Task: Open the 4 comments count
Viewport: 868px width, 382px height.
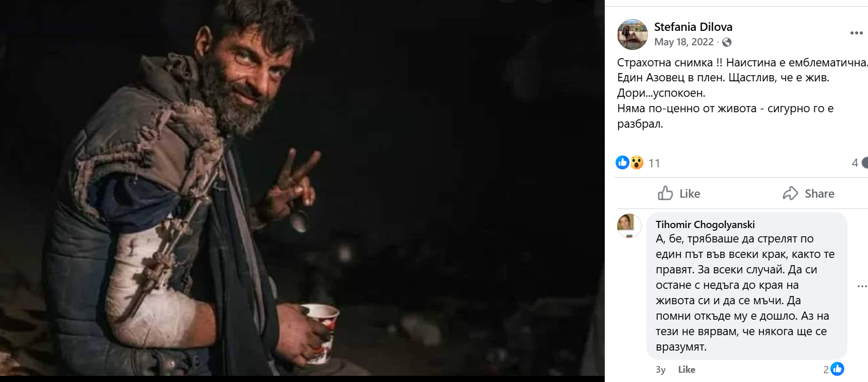Action: click(855, 163)
